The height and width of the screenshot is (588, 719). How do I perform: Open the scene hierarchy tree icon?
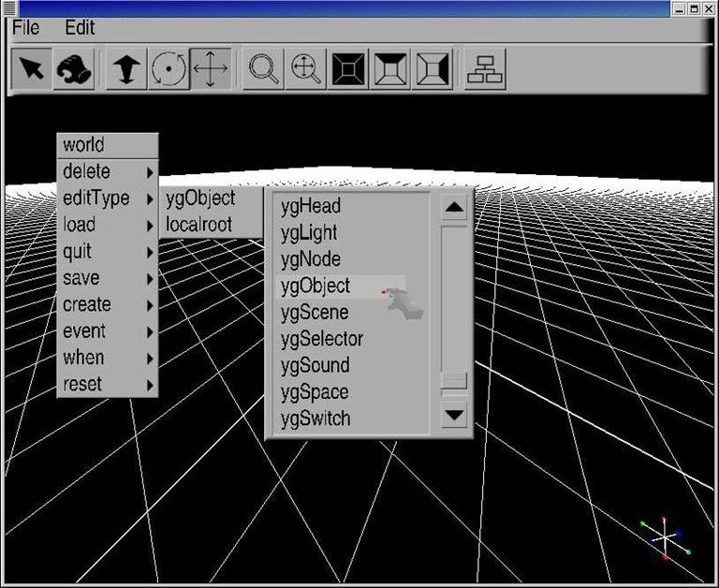coord(485,68)
